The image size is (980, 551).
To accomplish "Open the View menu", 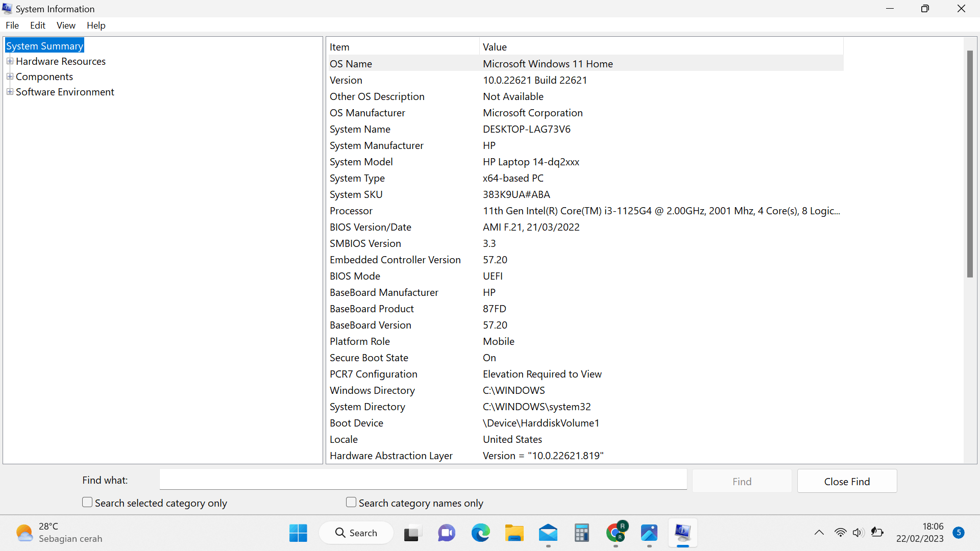I will (x=66, y=26).
